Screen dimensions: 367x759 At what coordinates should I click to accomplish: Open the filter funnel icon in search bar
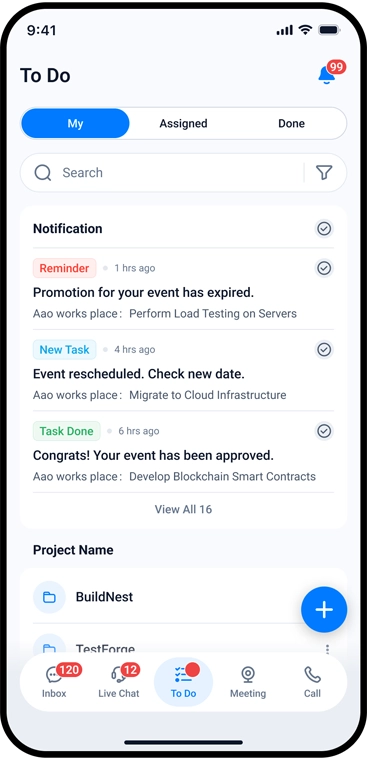click(x=324, y=173)
